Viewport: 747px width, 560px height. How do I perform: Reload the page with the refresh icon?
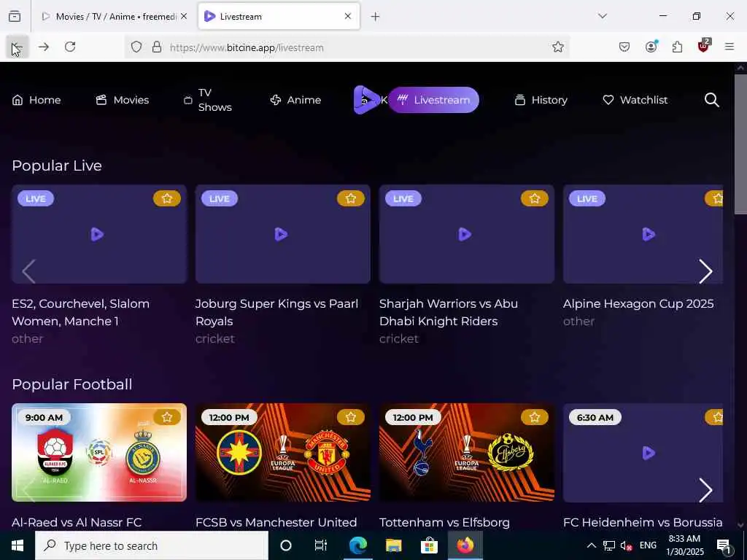click(70, 47)
